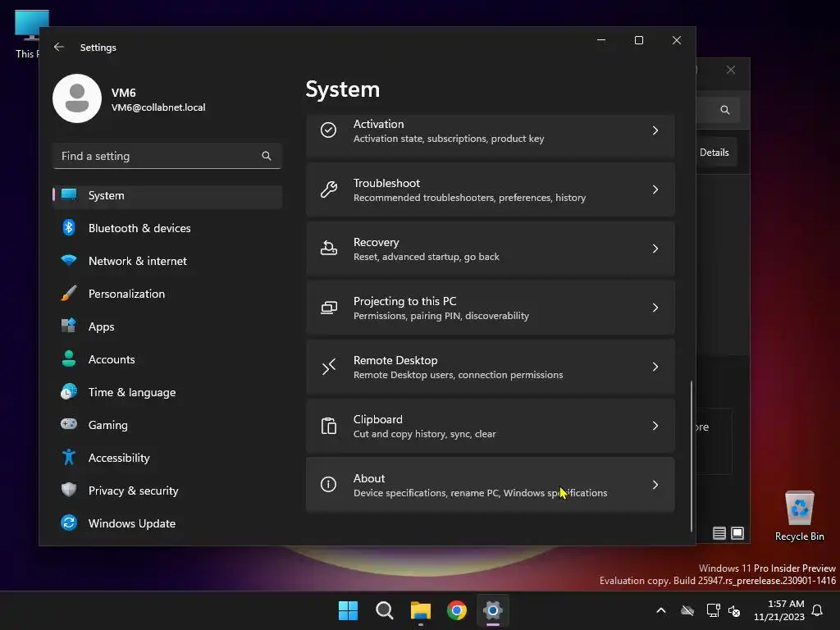Click the About info icon
Viewport: 840px width, 630px height.
coord(328,485)
